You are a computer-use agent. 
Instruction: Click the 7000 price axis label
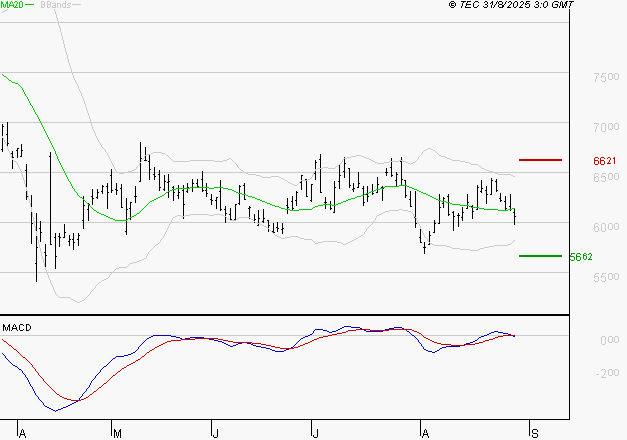tap(605, 127)
